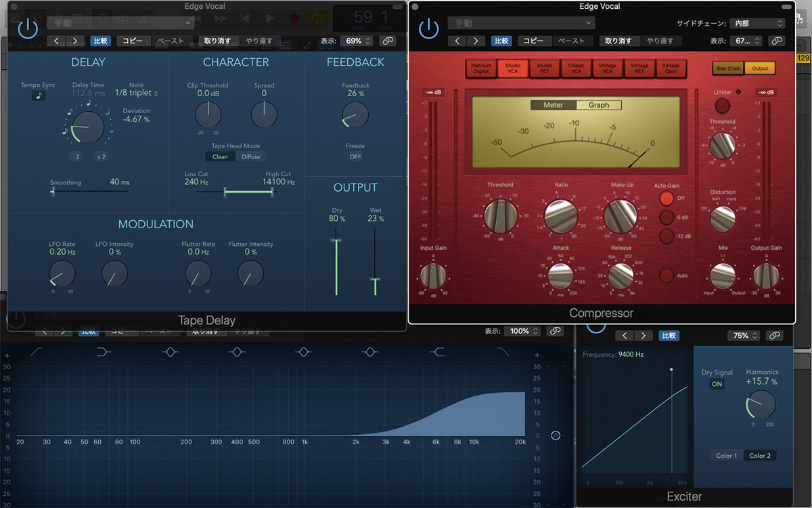Go to next preset in Tape Delay

(x=74, y=41)
